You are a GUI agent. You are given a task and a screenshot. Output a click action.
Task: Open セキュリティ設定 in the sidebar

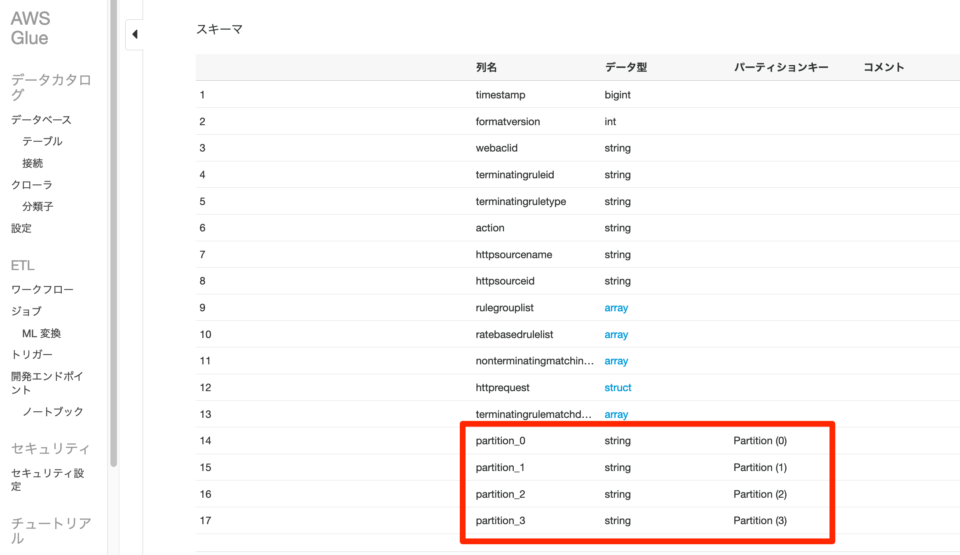pos(47,480)
